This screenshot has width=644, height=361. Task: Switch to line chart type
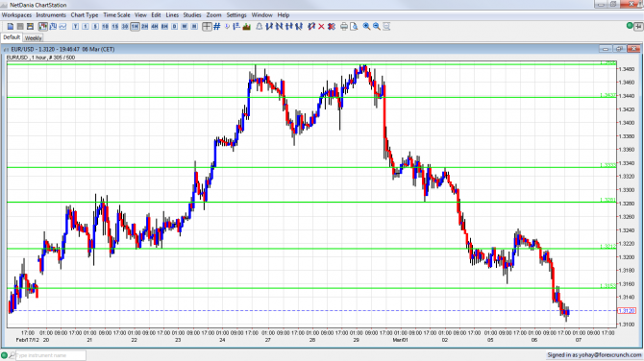62,27
